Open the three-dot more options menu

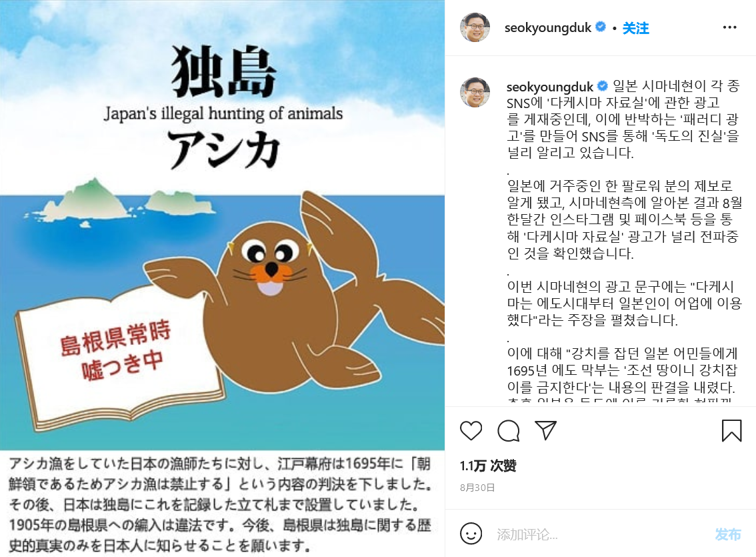pyautogui.click(x=729, y=27)
